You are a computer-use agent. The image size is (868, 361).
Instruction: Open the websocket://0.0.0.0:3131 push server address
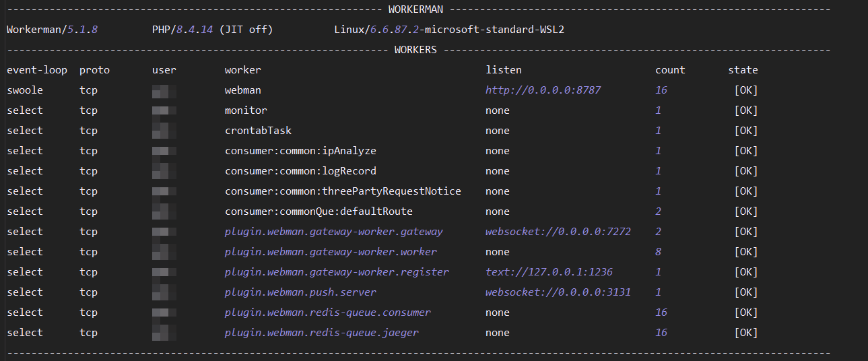[558, 292]
